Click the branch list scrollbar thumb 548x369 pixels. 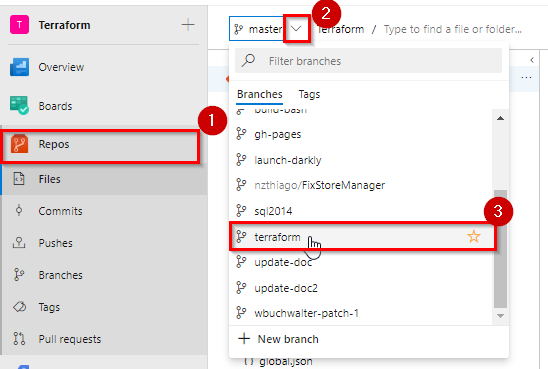coord(500,249)
